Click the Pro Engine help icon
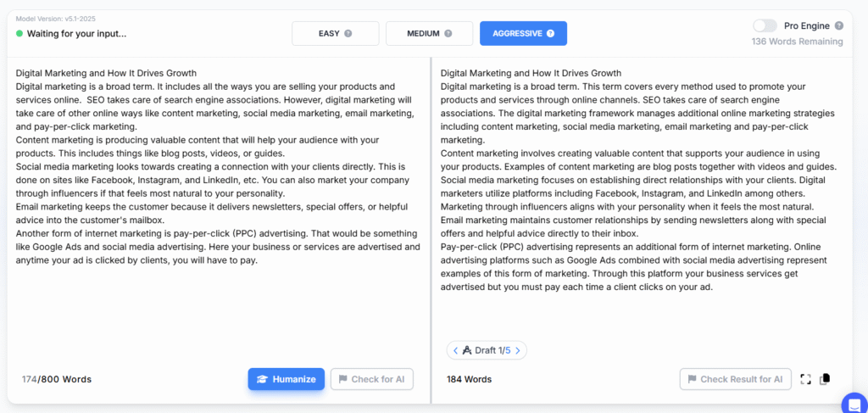868x413 pixels. 839,25
